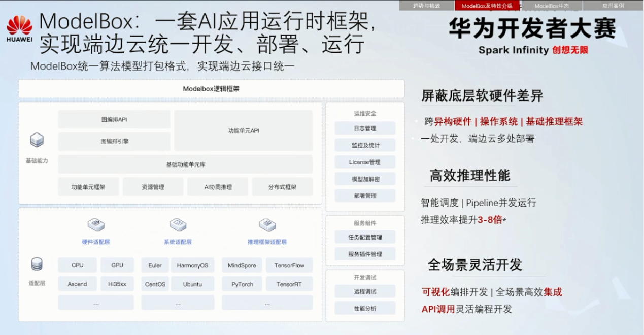Click the 功能单元API block
644x335 pixels.
click(x=244, y=130)
